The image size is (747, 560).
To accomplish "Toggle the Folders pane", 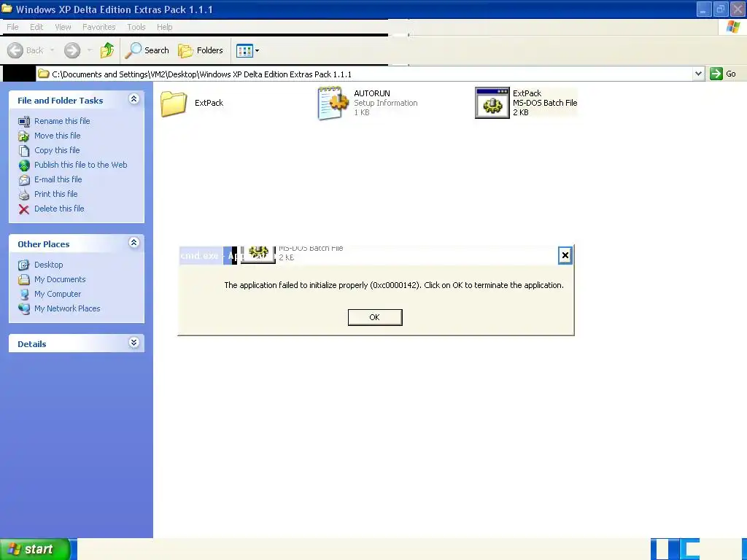I will coord(200,50).
